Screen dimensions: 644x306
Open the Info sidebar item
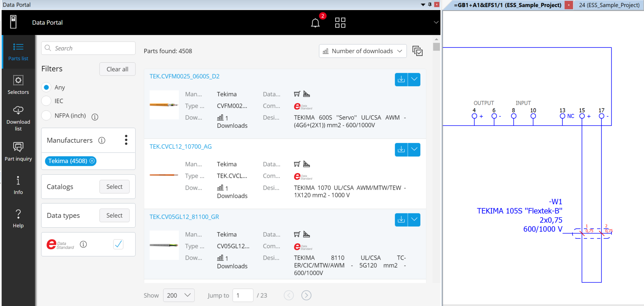[18, 185]
